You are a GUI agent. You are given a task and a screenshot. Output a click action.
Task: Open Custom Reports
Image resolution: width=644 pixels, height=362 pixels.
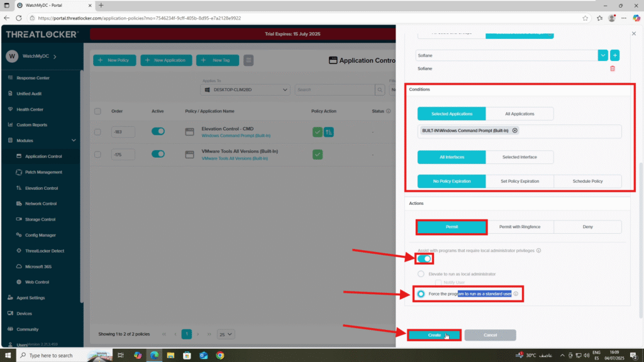pos(31,125)
